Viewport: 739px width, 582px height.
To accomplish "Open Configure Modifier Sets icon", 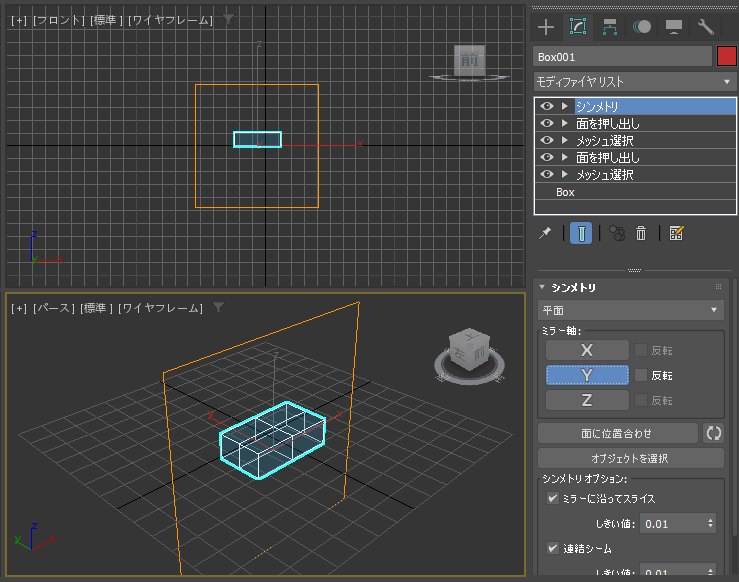I will (x=676, y=233).
